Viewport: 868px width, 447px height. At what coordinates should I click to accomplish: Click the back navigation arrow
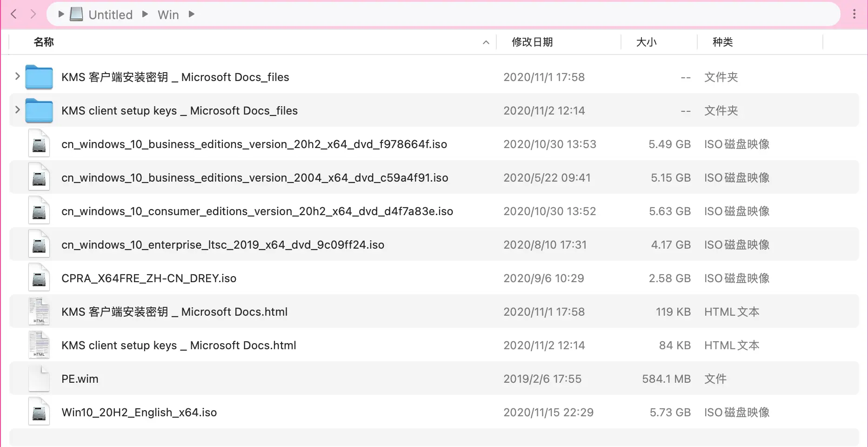[13, 14]
